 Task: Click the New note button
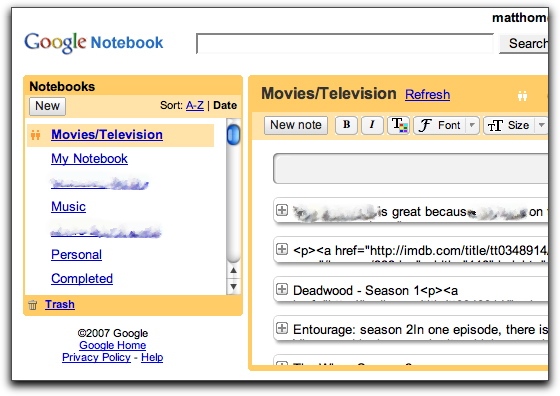pos(296,125)
